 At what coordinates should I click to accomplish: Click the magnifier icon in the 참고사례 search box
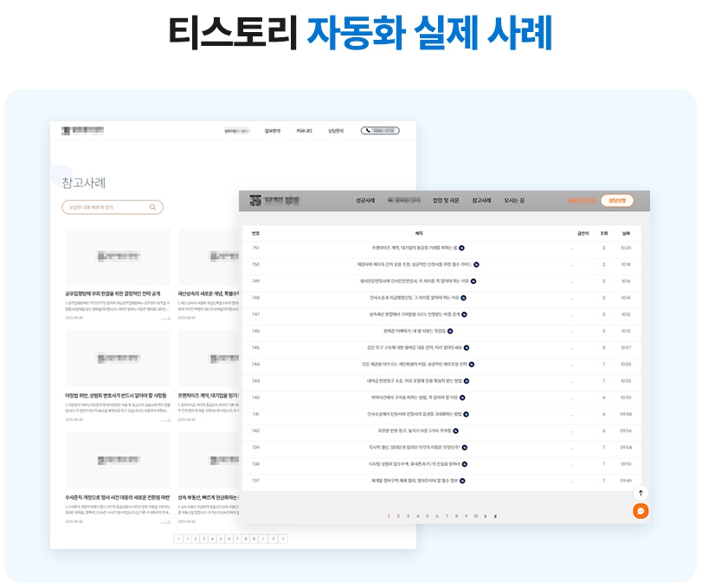[152, 207]
